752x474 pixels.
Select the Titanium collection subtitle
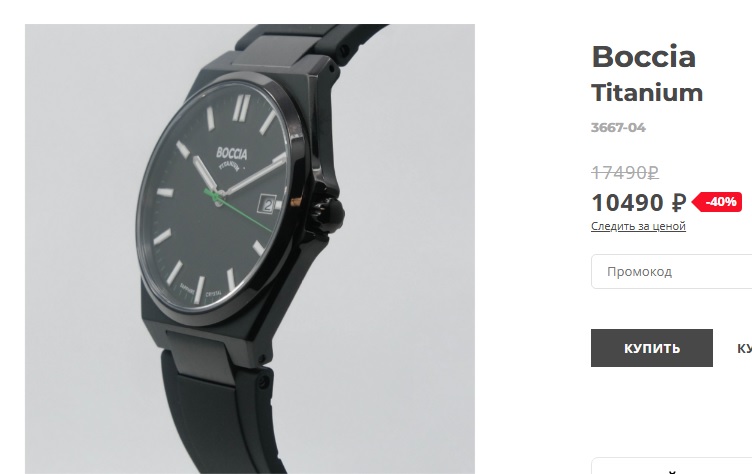647,93
